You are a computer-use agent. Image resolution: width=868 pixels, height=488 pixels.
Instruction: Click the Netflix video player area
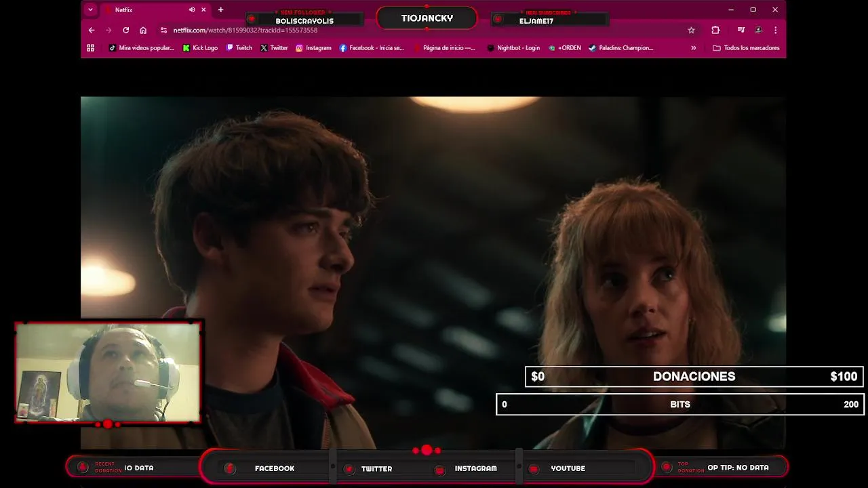[x=433, y=272]
